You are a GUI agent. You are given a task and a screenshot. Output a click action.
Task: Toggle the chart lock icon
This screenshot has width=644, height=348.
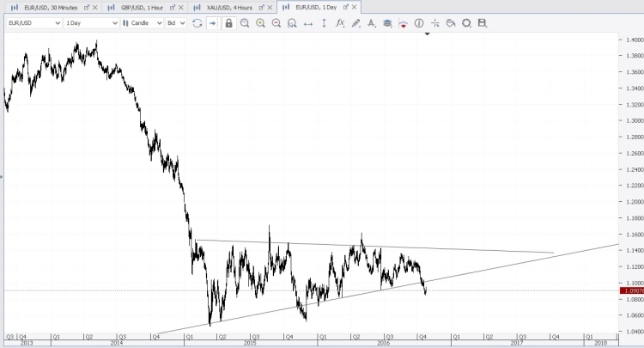pos(228,23)
